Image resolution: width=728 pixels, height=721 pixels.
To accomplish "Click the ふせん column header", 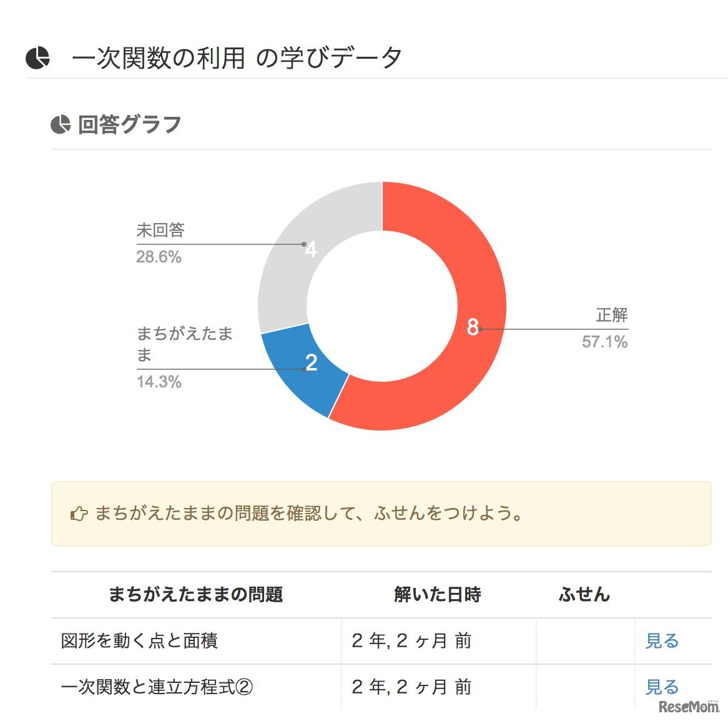I will click(x=584, y=594).
